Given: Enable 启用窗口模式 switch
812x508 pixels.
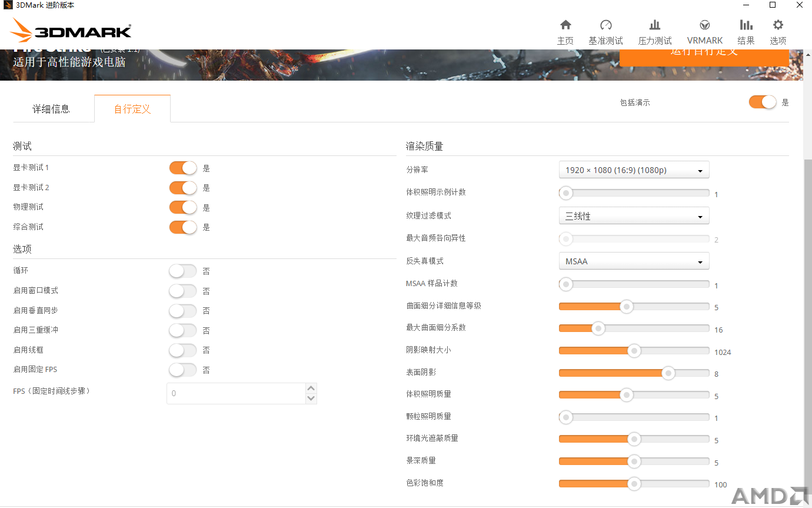Looking at the screenshot, I should (183, 291).
